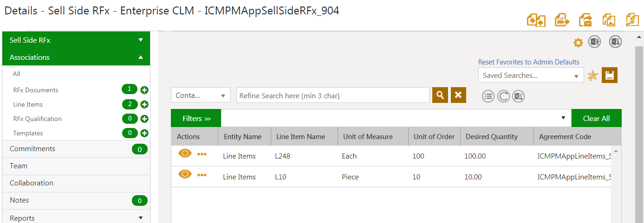
Task: Open three-dot actions menu for L248
Action: pyautogui.click(x=202, y=154)
